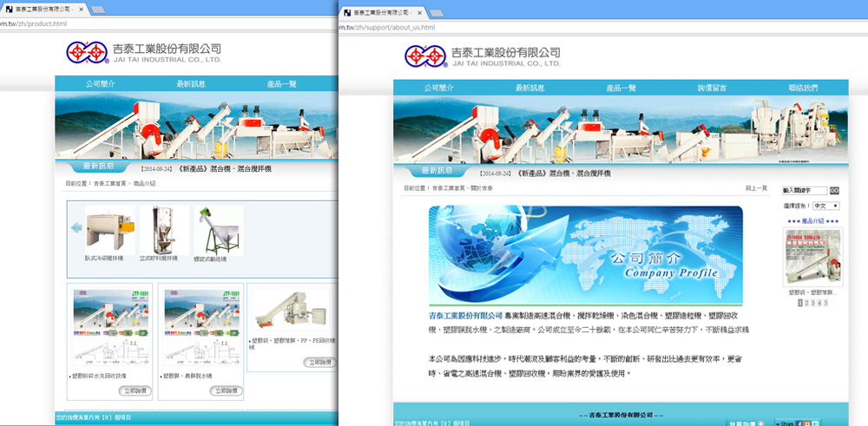Viewport: 868px width, 426px height.
Task: Open 立式貯料攪拌機 product thumbnail
Action: [164, 230]
